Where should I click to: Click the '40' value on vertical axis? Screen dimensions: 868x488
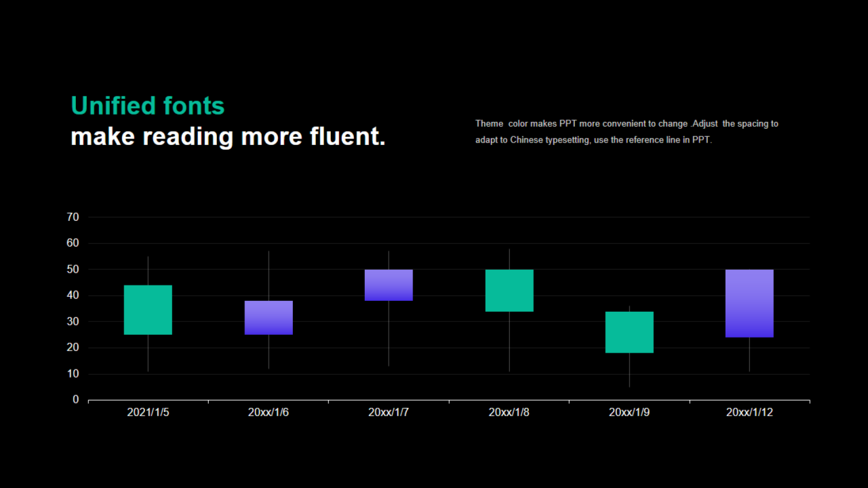[x=73, y=296]
